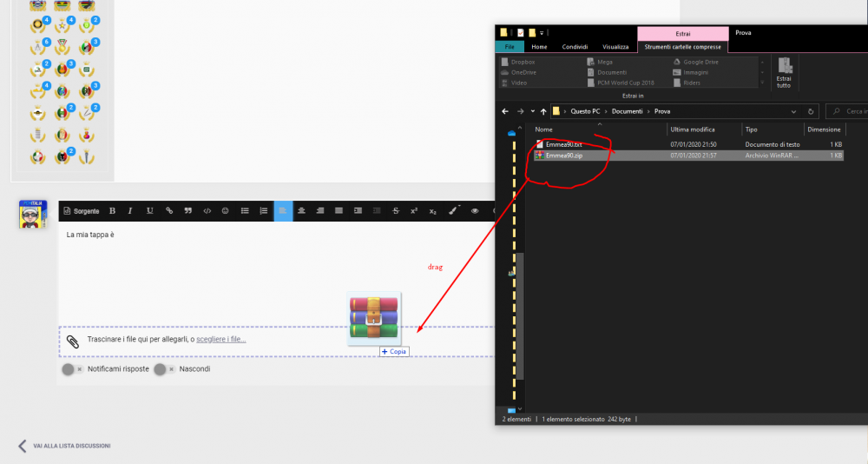This screenshot has height=464, width=868.
Task: Choose Mega as extract destination
Action: 600,62
